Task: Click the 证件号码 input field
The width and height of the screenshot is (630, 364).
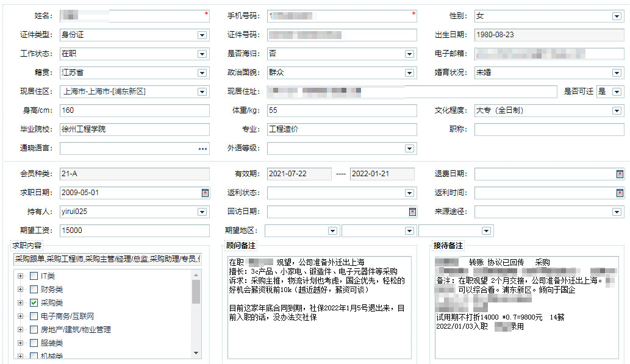Action: click(342, 35)
